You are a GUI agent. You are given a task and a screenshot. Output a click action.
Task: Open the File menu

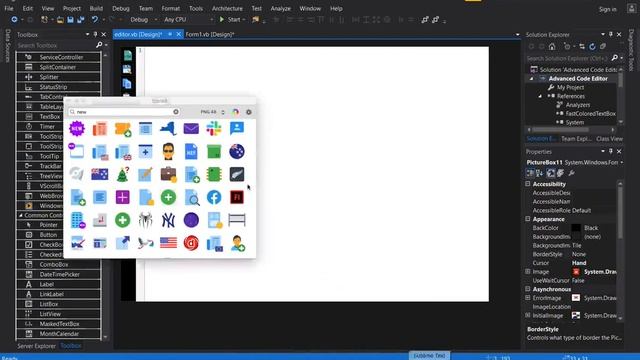(x=9, y=9)
